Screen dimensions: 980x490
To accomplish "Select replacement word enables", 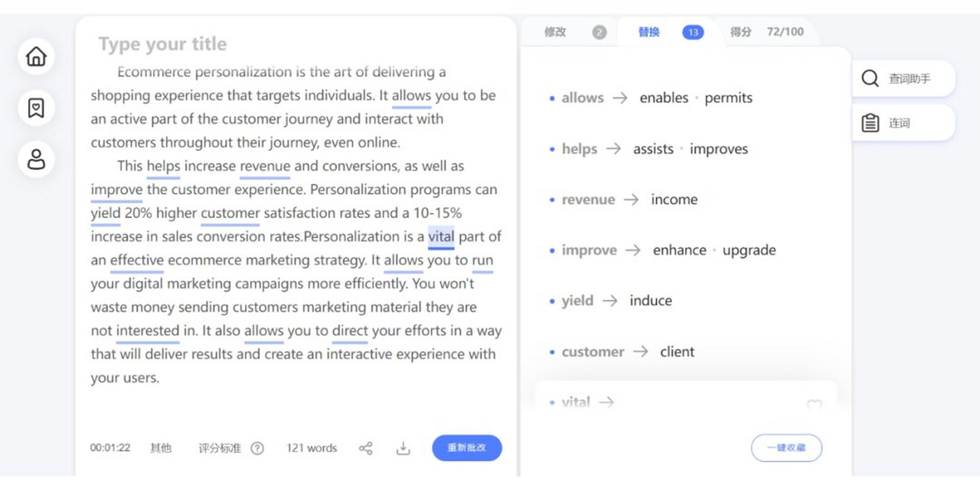I will pos(664,98).
